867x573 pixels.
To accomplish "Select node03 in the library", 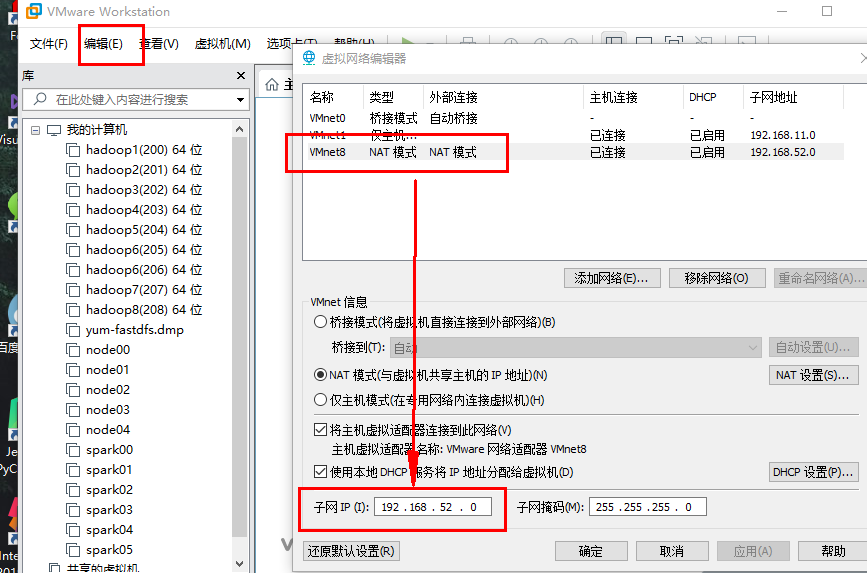I will [x=108, y=410].
